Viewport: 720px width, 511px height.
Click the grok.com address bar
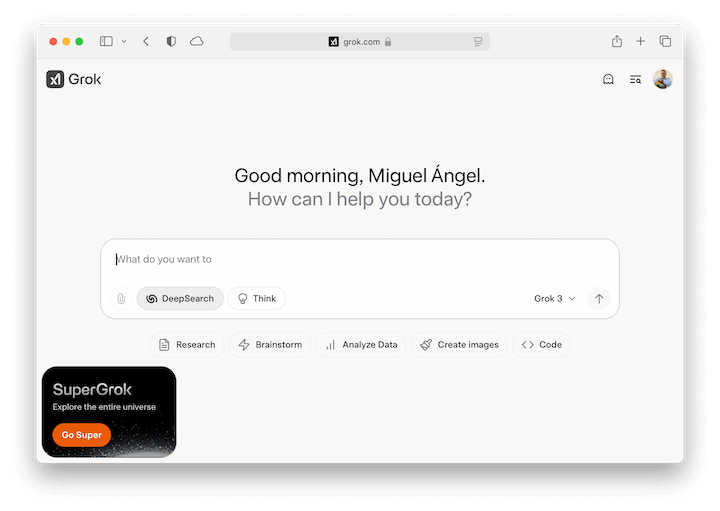coord(360,42)
